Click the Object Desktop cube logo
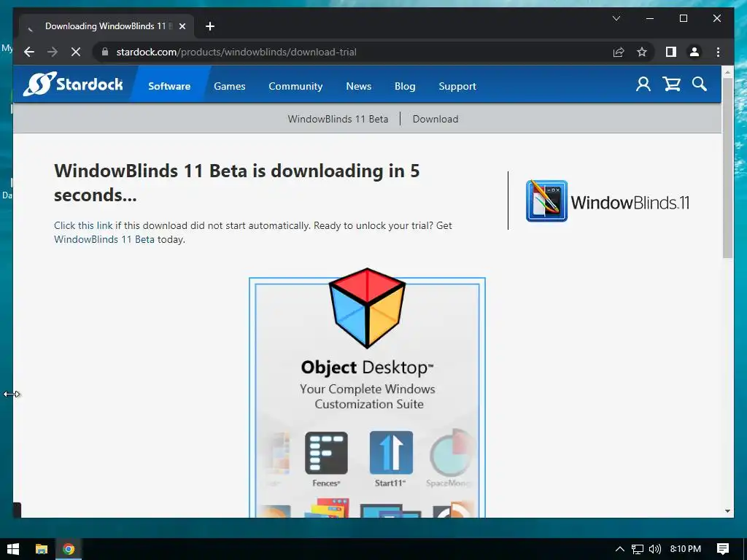747x560 pixels. (367, 308)
